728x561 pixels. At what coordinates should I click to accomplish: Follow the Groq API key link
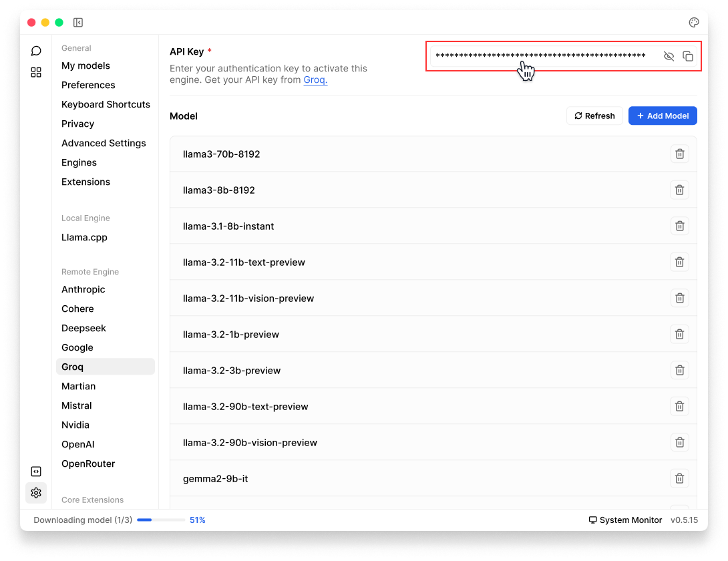click(x=315, y=80)
